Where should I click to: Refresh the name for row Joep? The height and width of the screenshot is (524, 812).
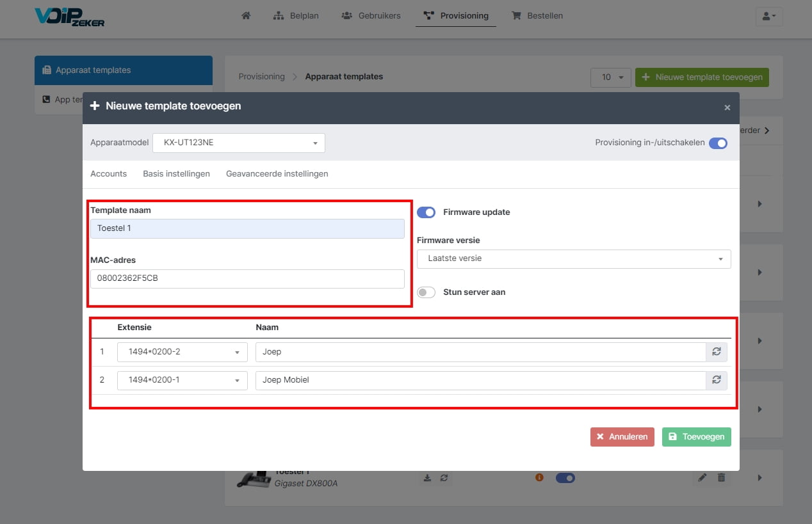click(x=717, y=352)
